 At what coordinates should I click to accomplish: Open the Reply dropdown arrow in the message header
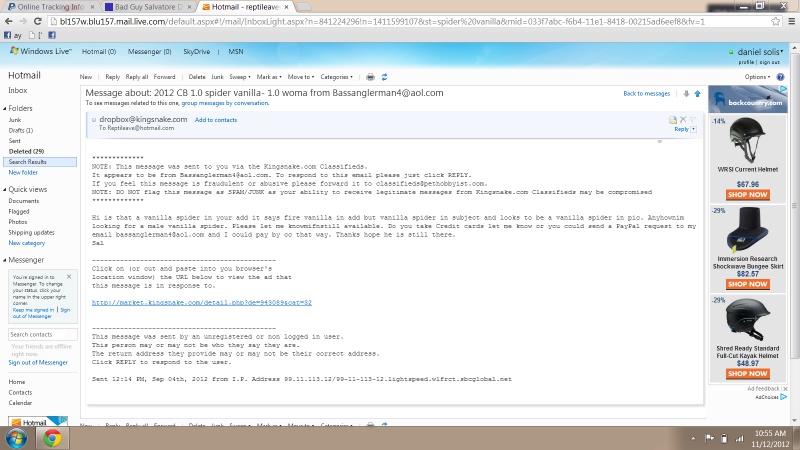click(693, 130)
